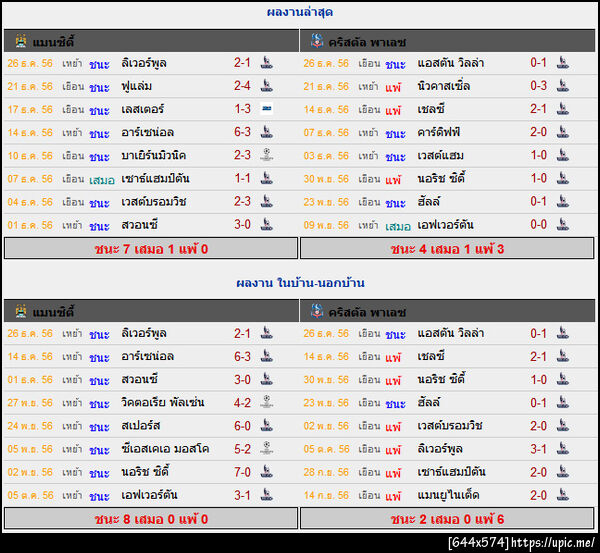The width and height of the screenshot is (600, 553).
Task: Click the ผลงาน ในบ้าน-นอกบ้าน section title
Action: point(300,283)
